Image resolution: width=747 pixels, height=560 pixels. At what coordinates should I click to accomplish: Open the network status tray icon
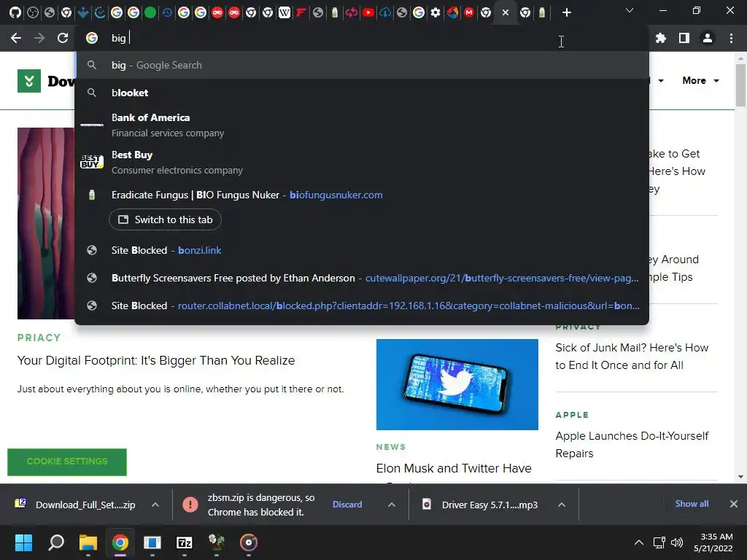(x=659, y=542)
